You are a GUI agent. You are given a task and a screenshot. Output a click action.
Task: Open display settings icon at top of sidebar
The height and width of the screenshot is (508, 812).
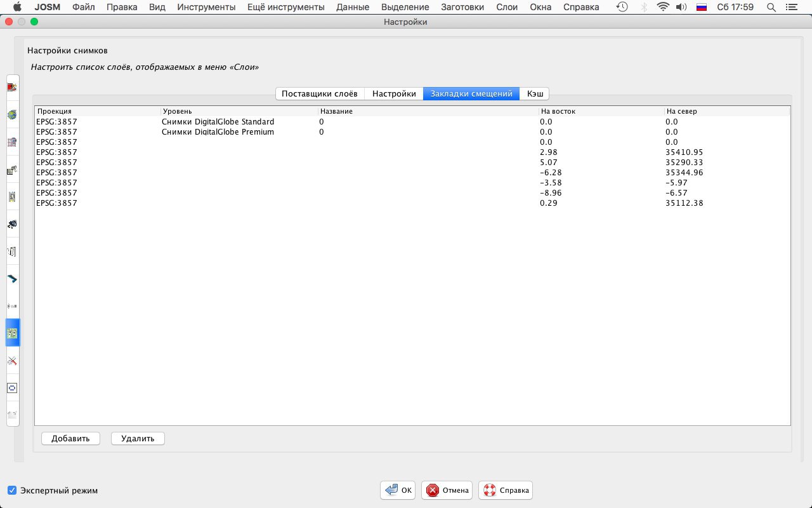(x=12, y=87)
